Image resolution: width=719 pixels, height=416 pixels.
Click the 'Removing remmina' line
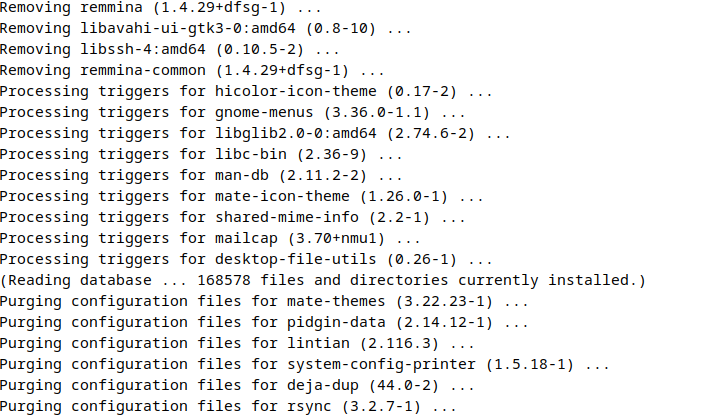pos(160,8)
